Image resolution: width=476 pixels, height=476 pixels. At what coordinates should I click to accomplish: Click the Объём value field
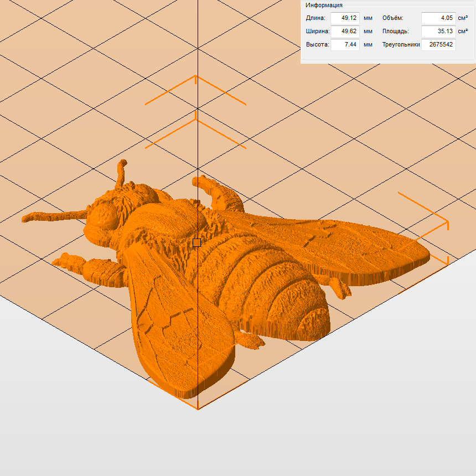coord(438,18)
